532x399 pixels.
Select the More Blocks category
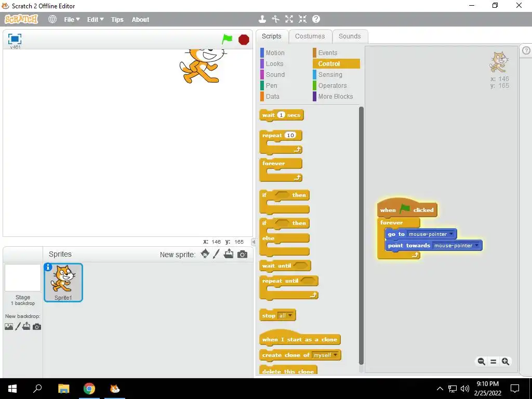[x=336, y=96]
